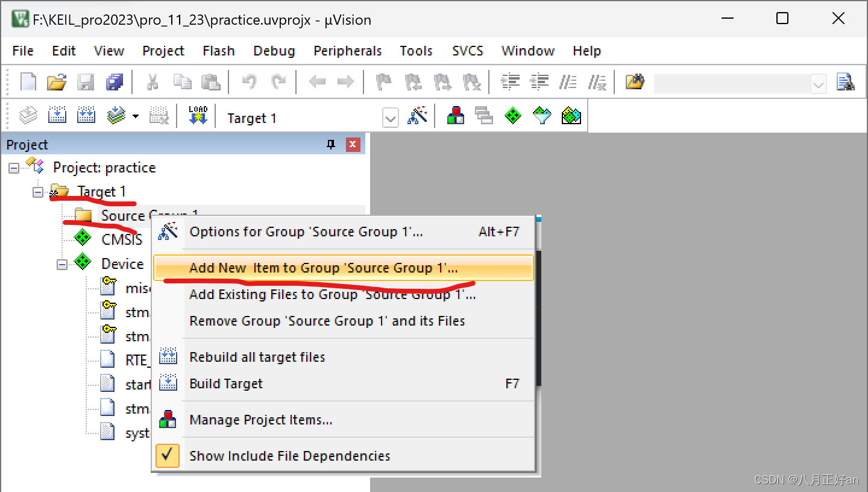
Task: Click the Stop Build icon
Action: (x=159, y=115)
